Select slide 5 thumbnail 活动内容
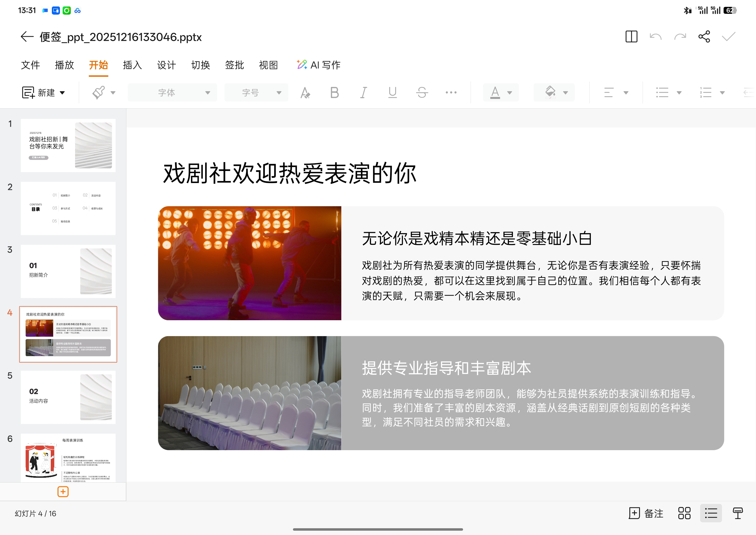 tap(68, 397)
